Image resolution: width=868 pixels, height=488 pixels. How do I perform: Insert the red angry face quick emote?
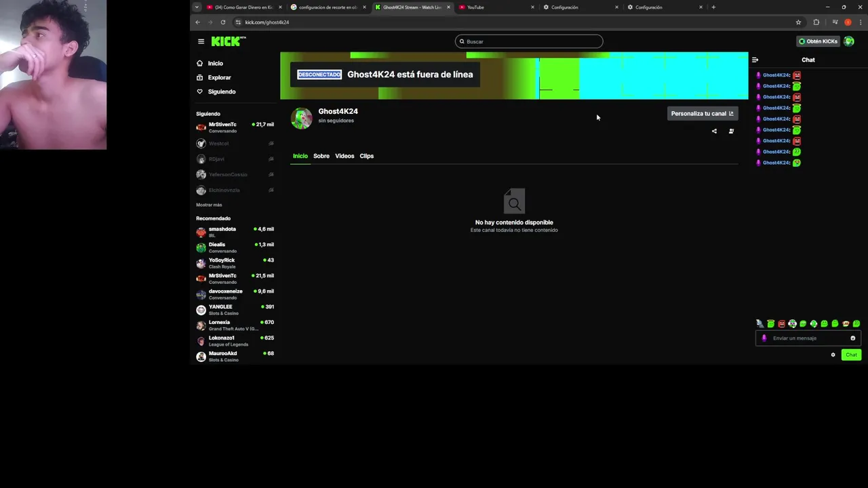pos(781,324)
